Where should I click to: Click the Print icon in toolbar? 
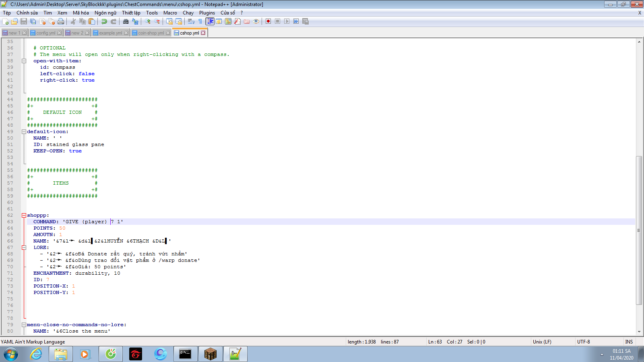point(61,21)
